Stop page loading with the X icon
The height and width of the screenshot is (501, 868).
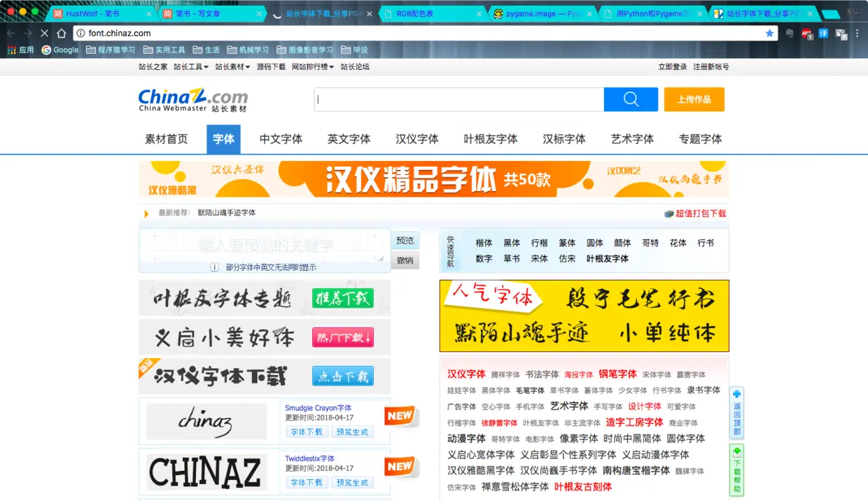point(44,33)
